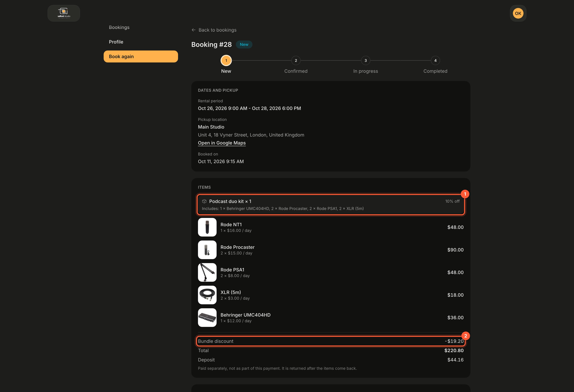Open the Rode PSA1 boom arm thumbnail
The height and width of the screenshot is (392, 574).
tap(207, 272)
